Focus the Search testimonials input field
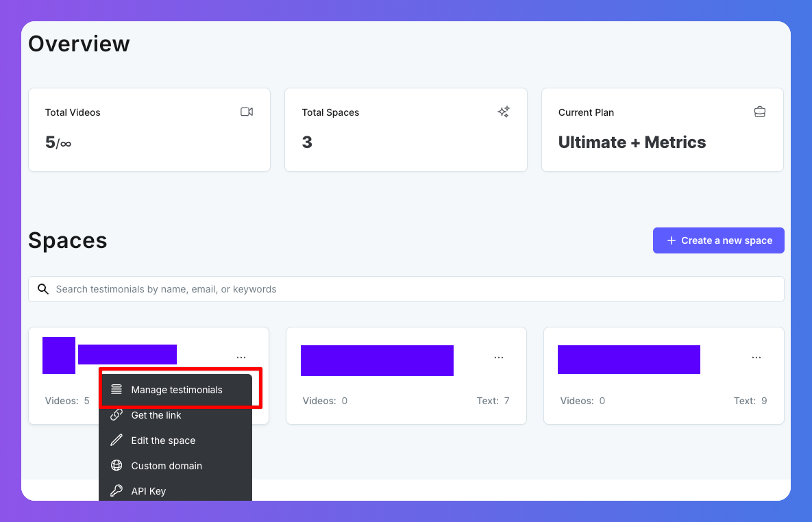Viewport: 812px width, 522px height. [411, 289]
